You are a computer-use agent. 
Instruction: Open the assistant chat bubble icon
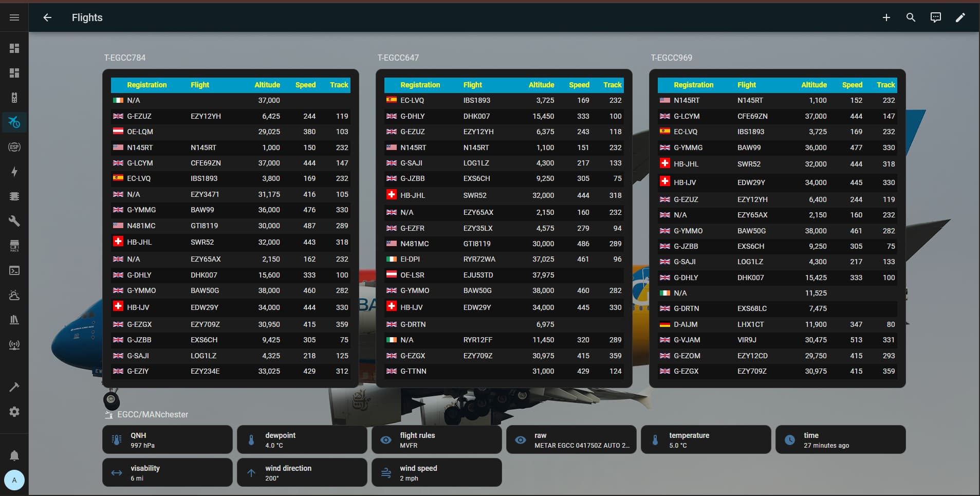click(x=935, y=17)
